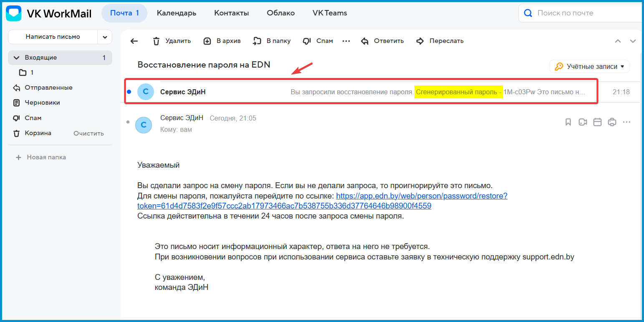Screen dimensions: 644x322
Task: Click the avatar of the 21:18 message
Action: (146, 92)
